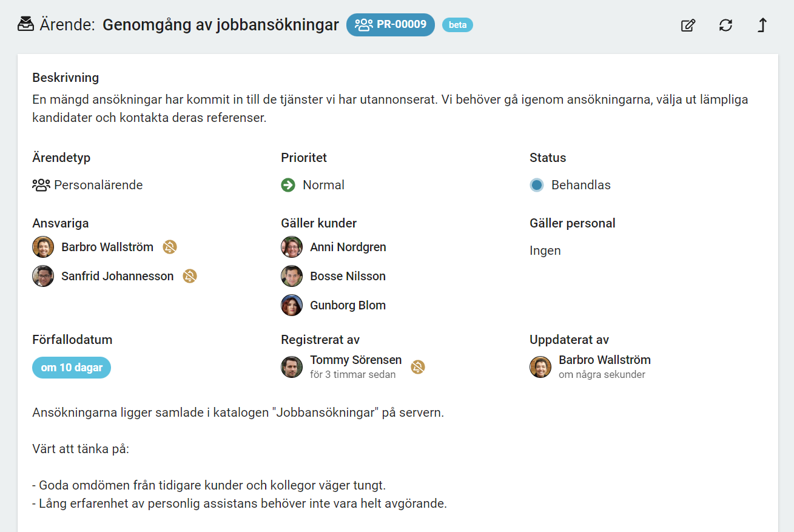Click the Personalärende people icon
This screenshot has height=532, width=794.
pos(40,185)
